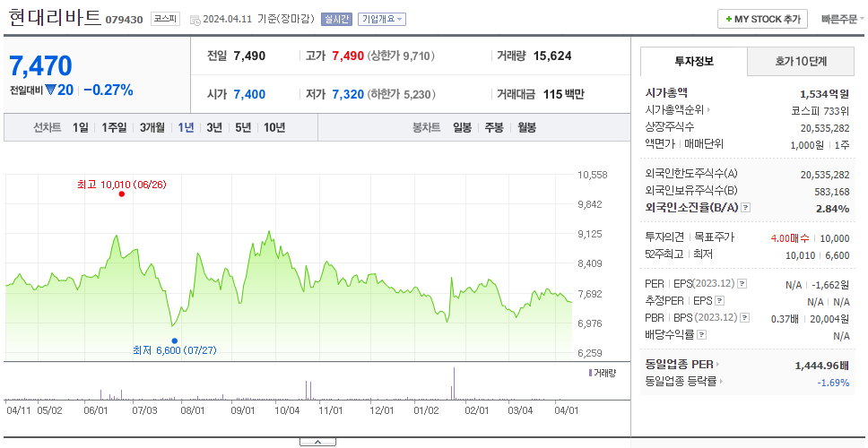Open the 기업개요 dropdown
Viewport: 868px width, 448px height.
coord(382,19)
